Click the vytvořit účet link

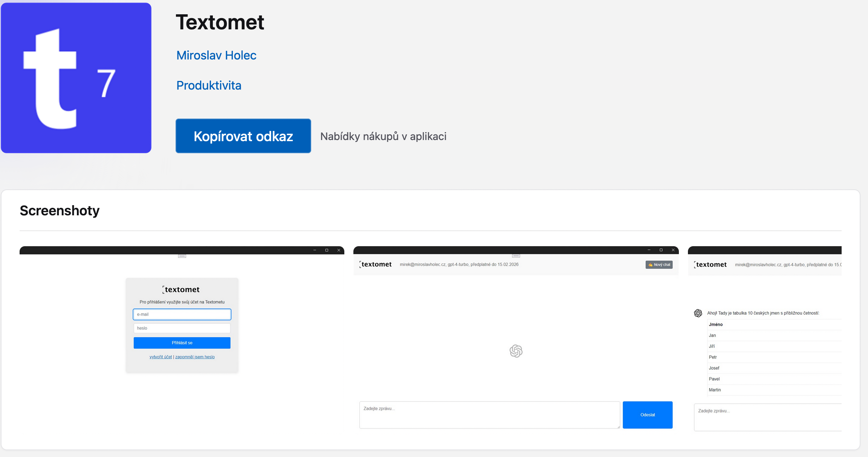click(x=160, y=357)
